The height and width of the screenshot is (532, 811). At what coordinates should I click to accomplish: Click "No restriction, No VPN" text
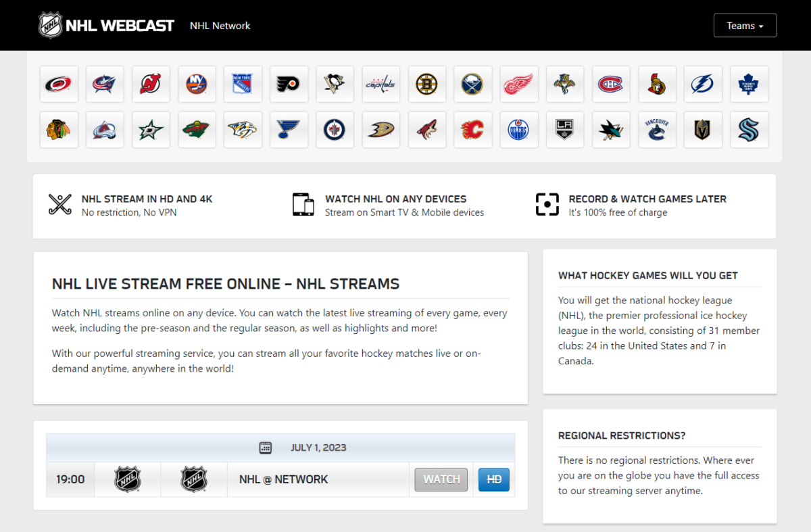[x=130, y=212]
